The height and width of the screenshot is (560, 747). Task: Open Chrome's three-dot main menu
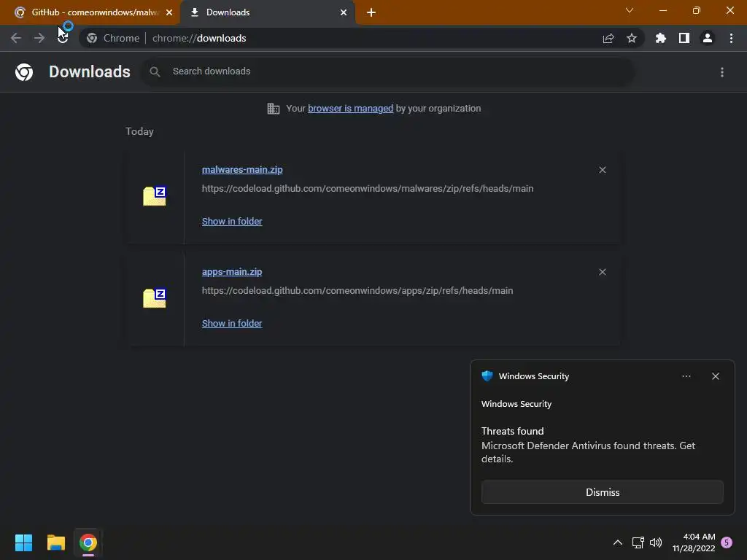pos(731,38)
